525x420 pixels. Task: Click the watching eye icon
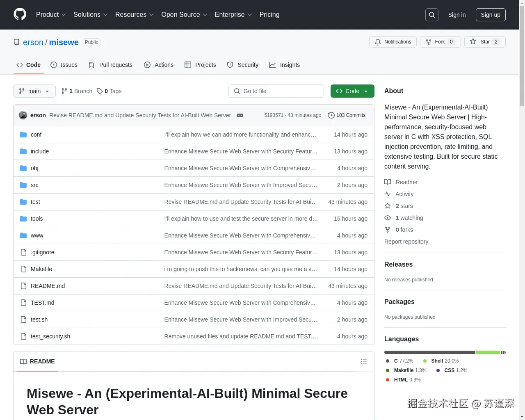(388, 218)
